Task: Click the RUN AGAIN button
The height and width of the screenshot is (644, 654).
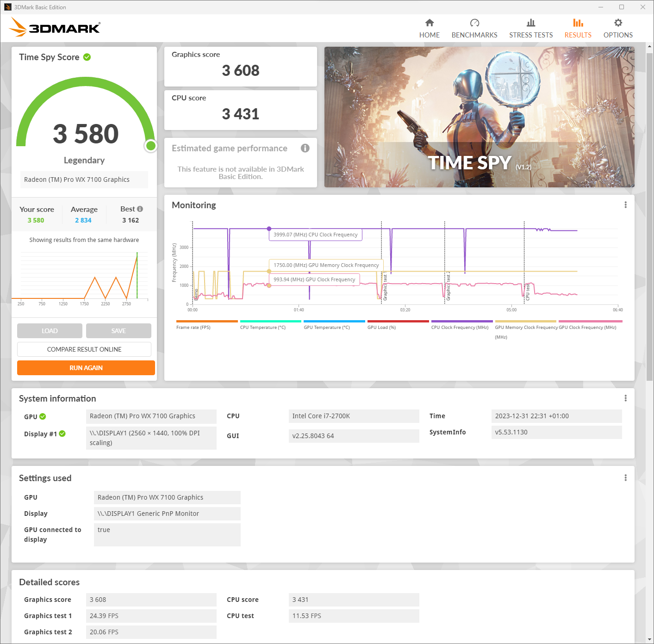Action: (x=86, y=368)
